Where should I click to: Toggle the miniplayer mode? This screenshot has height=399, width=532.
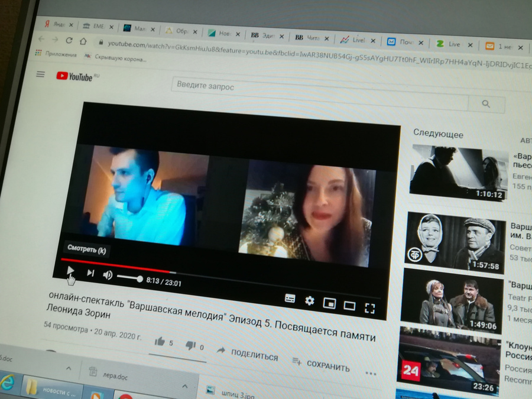pos(329,304)
